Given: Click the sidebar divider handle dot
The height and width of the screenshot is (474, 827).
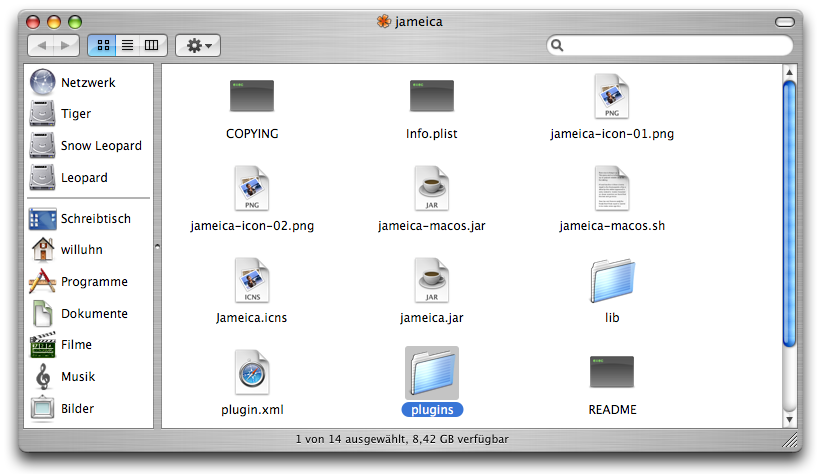Looking at the screenshot, I should tap(157, 246).
